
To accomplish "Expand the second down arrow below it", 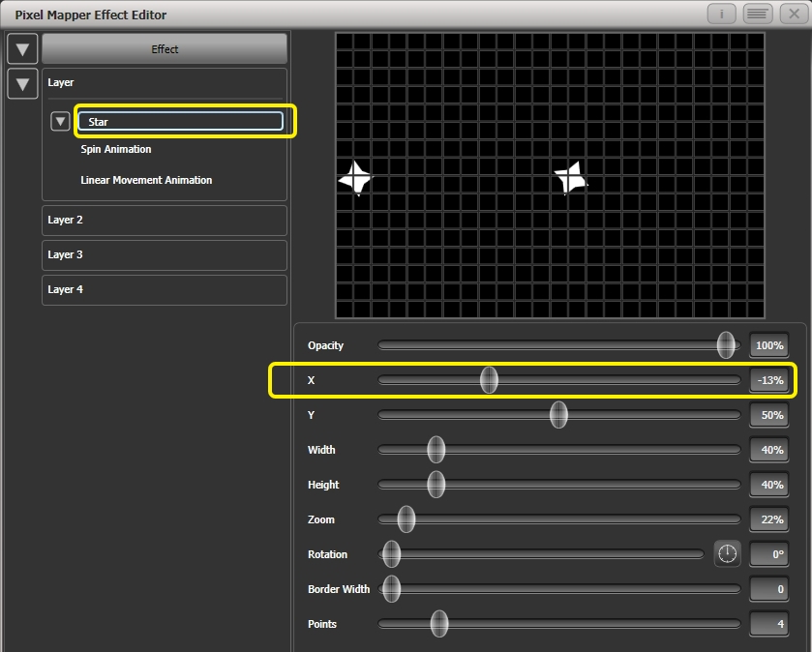I will pos(22,84).
